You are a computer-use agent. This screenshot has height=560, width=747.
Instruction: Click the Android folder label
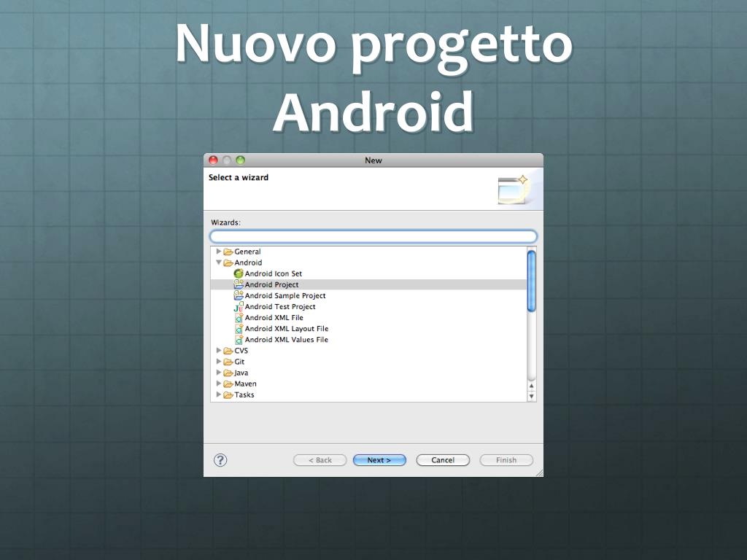[x=248, y=262]
